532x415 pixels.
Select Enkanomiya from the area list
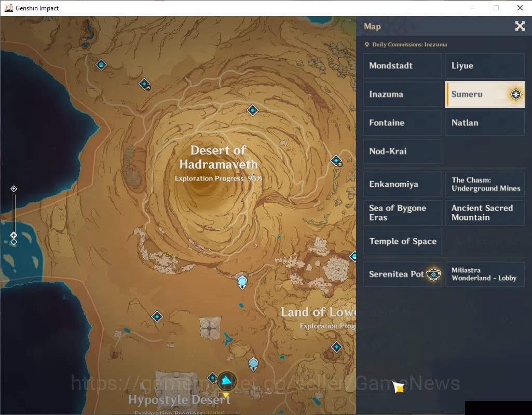402,184
